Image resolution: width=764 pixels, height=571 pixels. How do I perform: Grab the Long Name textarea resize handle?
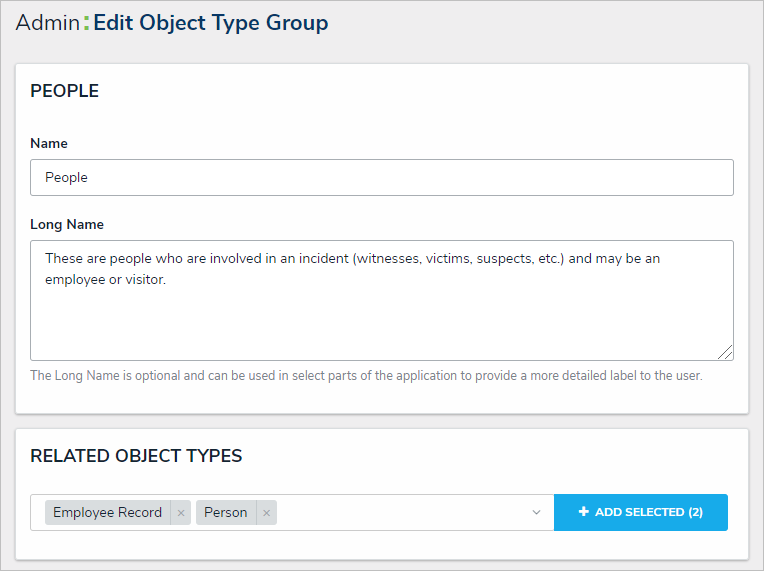[x=726, y=352]
